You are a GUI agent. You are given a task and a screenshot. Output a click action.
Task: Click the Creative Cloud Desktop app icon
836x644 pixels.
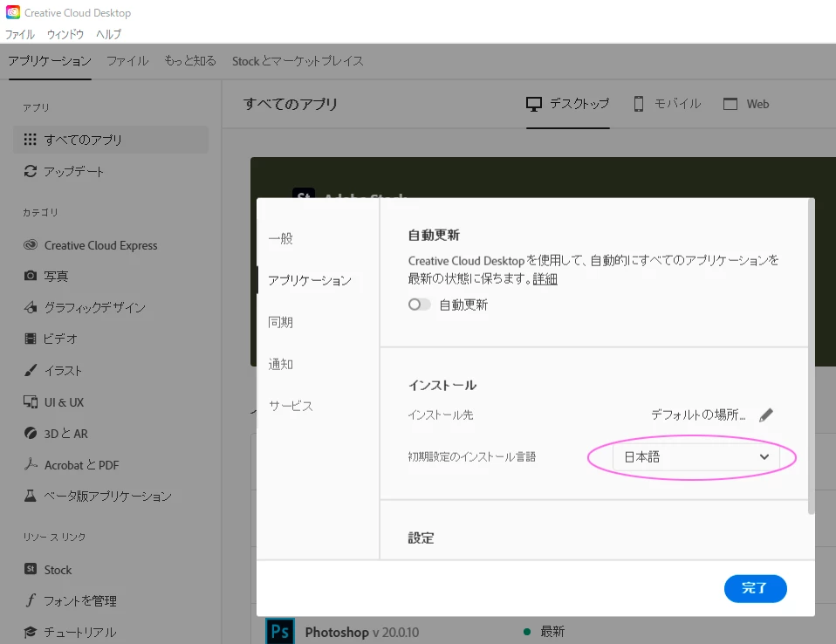click(13, 12)
